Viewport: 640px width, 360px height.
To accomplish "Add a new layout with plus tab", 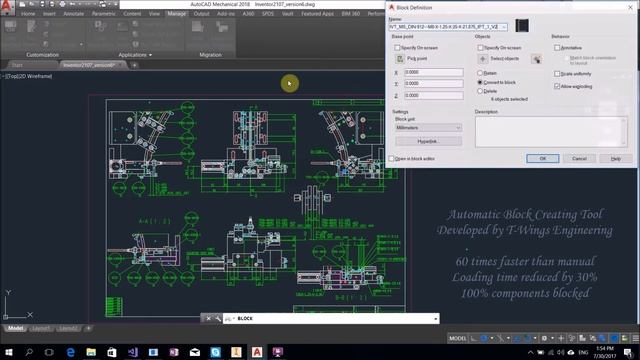I will (88, 329).
